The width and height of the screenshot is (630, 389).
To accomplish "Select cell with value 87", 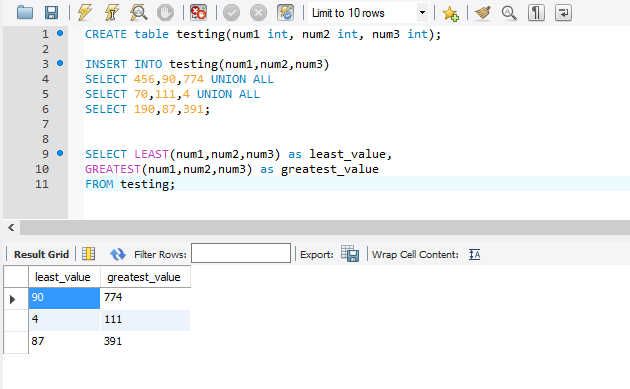I will pos(64,342).
